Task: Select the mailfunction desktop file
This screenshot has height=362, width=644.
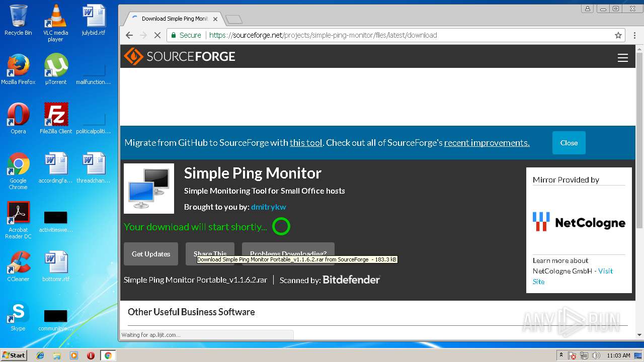Action: (x=94, y=73)
